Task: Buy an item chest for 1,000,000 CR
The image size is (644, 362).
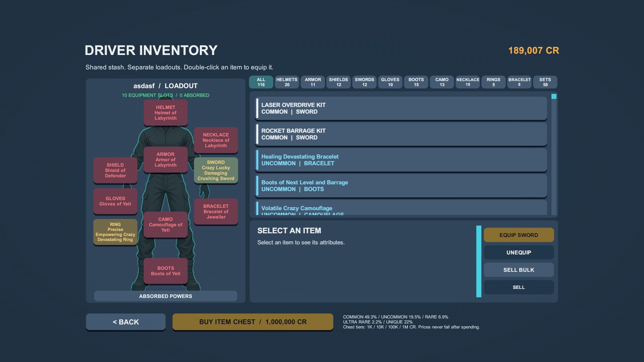Action: pyautogui.click(x=253, y=322)
